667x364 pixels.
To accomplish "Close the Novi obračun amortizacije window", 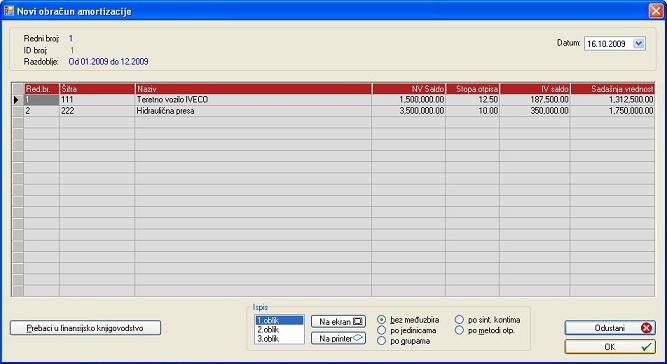I will pos(656,11).
